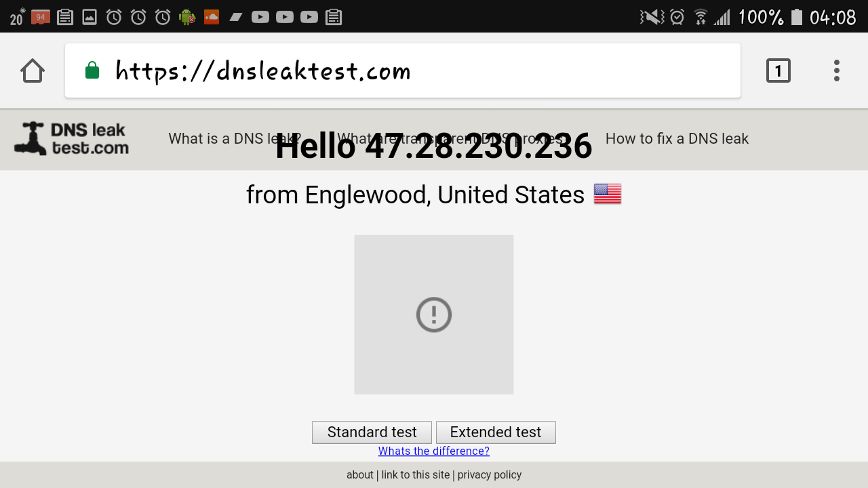Tap the broken image placeholder icon
This screenshot has height=488, width=868.
[x=434, y=314]
